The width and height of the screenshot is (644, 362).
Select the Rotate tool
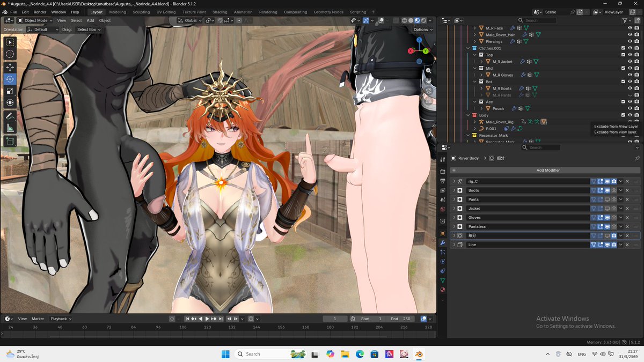pos(10,79)
